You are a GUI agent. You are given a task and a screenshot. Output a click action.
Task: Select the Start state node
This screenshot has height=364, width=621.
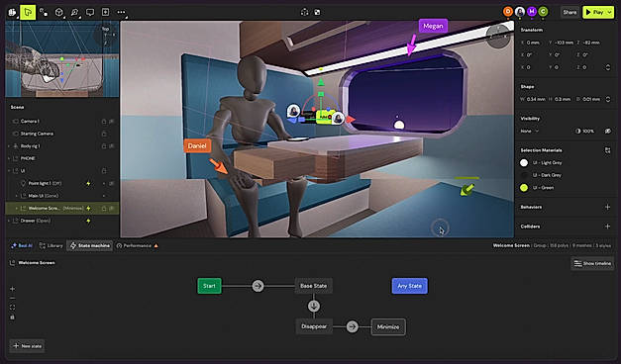coord(210,286)
